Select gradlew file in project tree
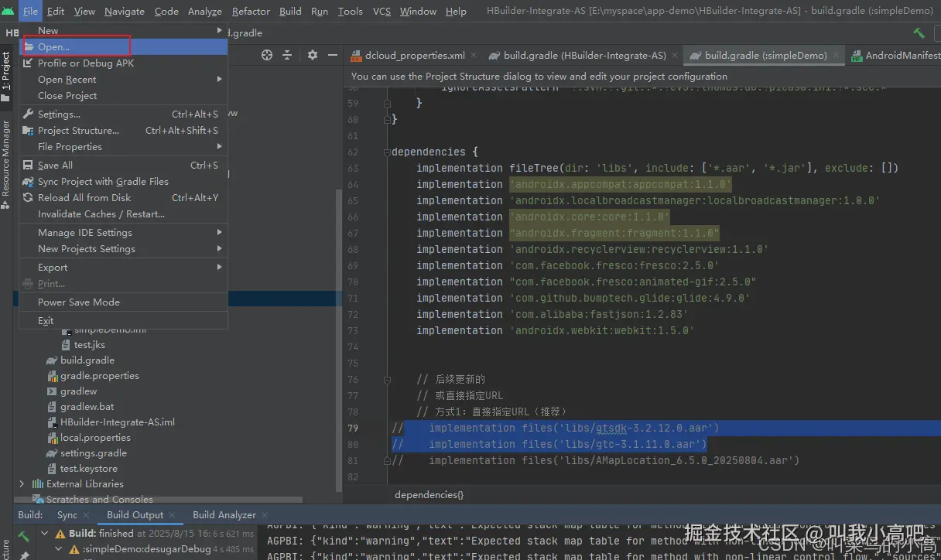Viewport: 941px width, 560px height. pyautogui.click(x=79, y=391)
